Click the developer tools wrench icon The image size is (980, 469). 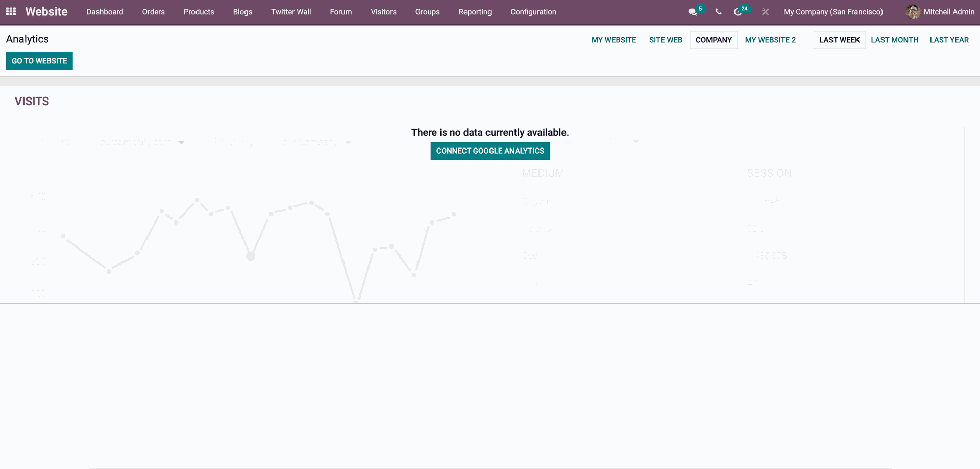point(765,12)
